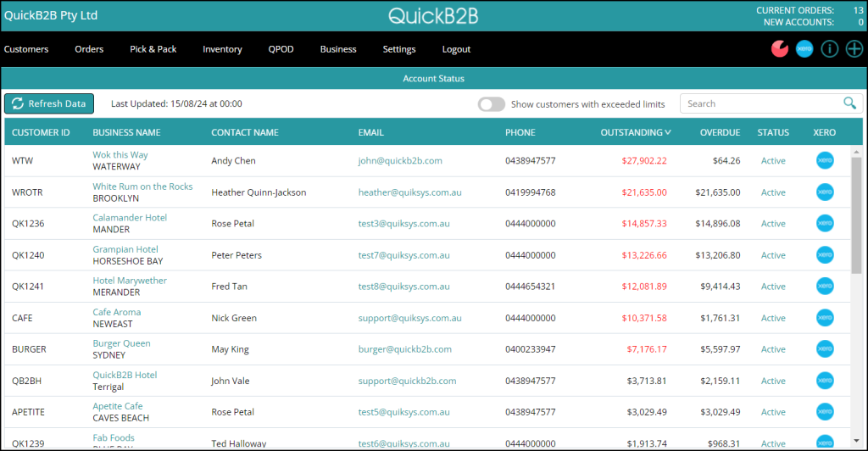868x451 pixels.
Task: Click Xero icon for Wok this Way
Action: click(x=825, y=160)
